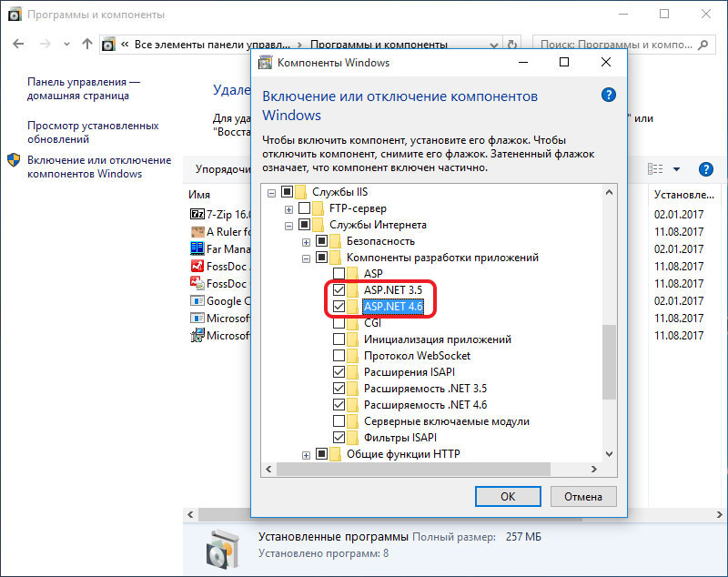728x577 pixels.
Task: Click the Компоненты Windows dialog title icon
Action: [265, 62]
